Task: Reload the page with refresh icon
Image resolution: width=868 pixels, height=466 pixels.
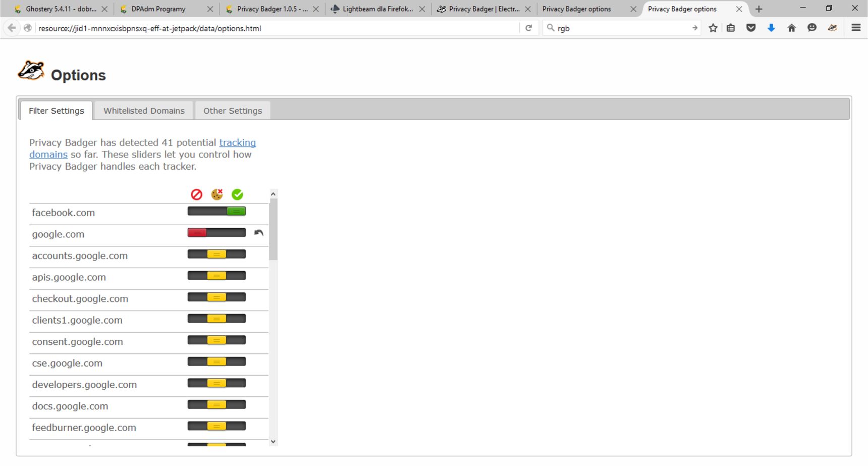Action: 528,28
